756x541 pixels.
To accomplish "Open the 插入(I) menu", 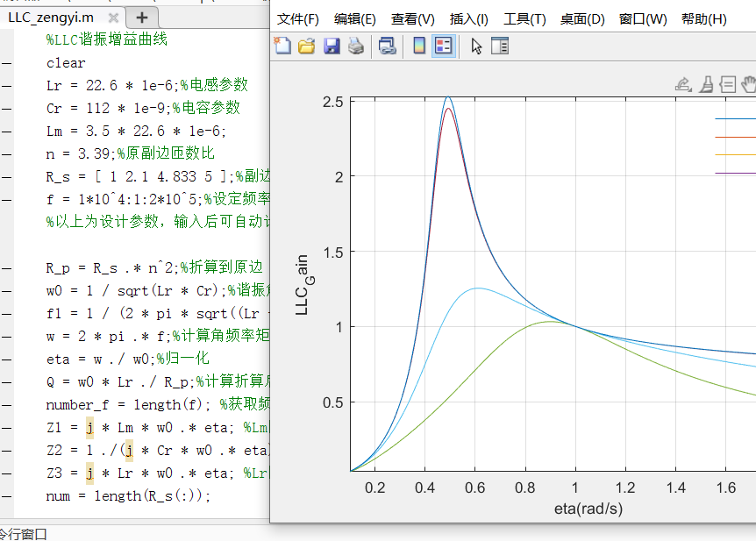I will click(468, 19).
